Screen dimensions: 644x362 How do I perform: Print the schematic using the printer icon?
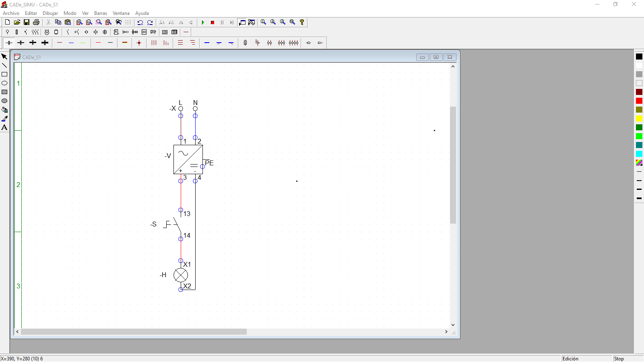point(36,23)
